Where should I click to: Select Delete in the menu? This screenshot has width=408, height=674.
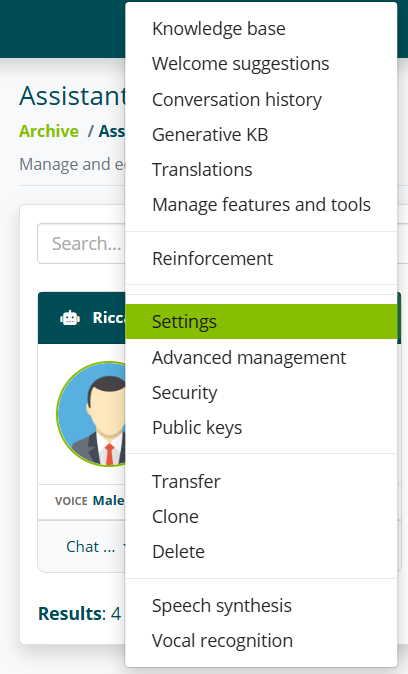[x=261, y=552]
